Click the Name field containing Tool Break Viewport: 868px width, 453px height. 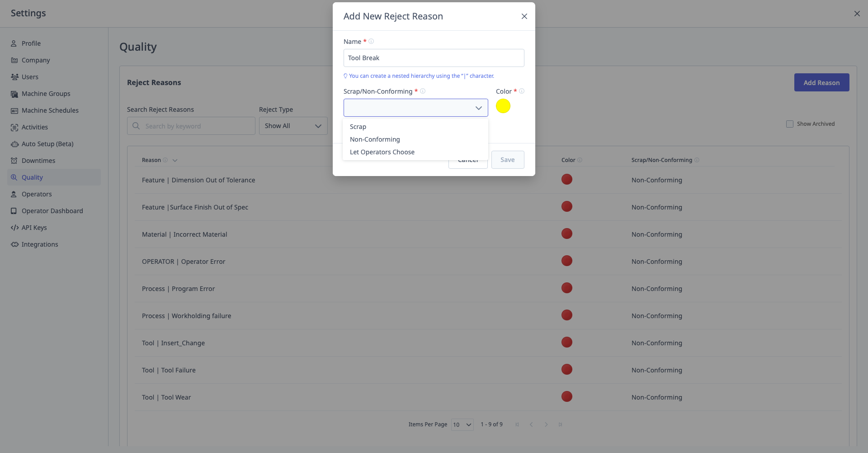[434, 57]
